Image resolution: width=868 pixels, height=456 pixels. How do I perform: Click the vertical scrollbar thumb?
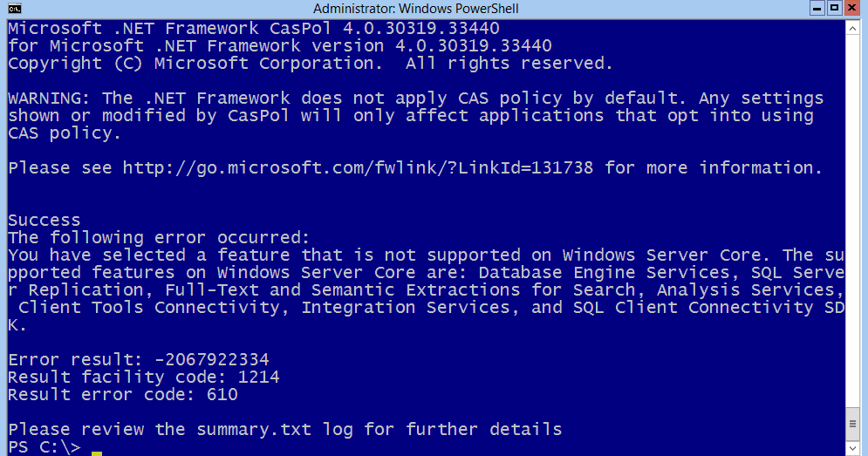[852, 424]
